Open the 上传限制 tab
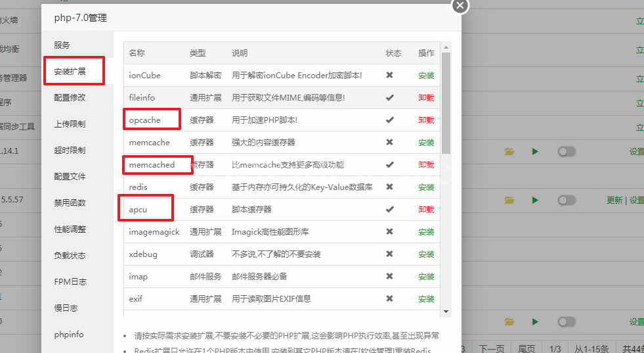 [70, 124]
